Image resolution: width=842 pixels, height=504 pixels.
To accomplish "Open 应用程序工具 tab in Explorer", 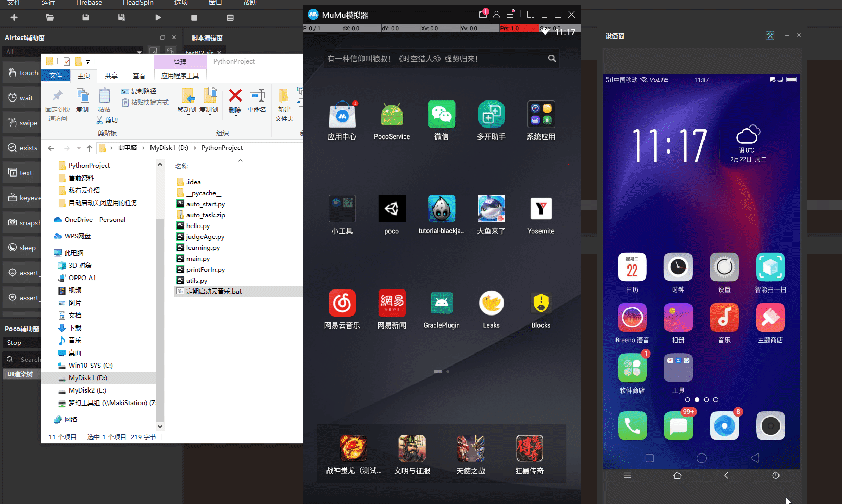I will 180,75.
